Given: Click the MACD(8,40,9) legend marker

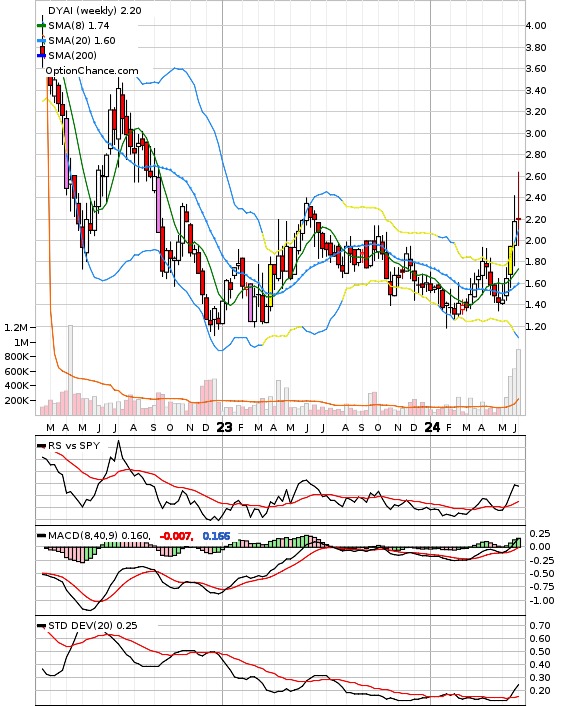Looking at the screenshot, I should (x=41, y=536).
